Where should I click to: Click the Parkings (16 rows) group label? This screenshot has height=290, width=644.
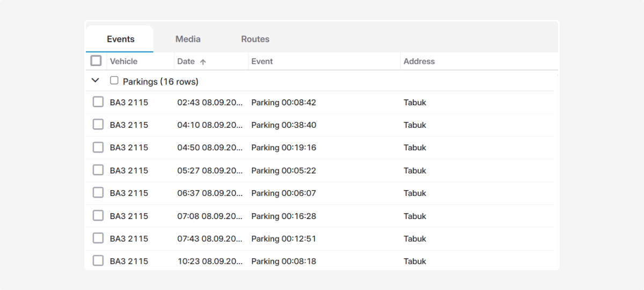[160, 82]
